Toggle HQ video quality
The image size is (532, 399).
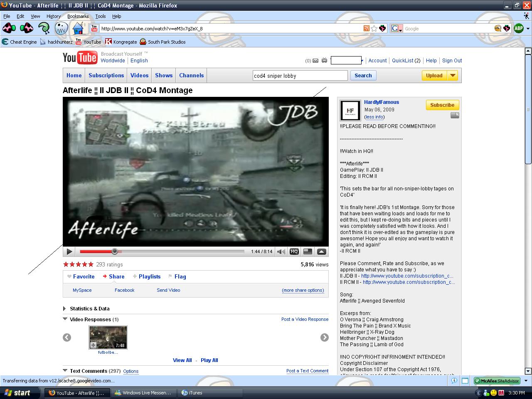(x=294, y=251)
